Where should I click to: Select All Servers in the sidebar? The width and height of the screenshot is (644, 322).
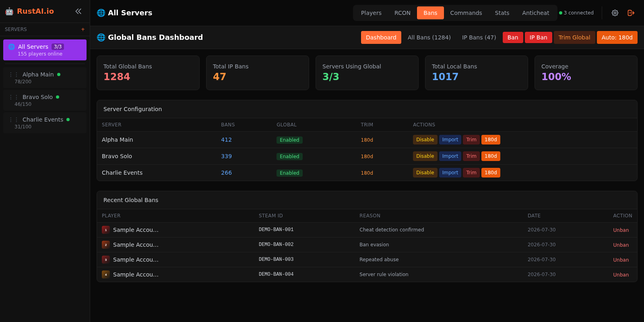tap(45, 50)
